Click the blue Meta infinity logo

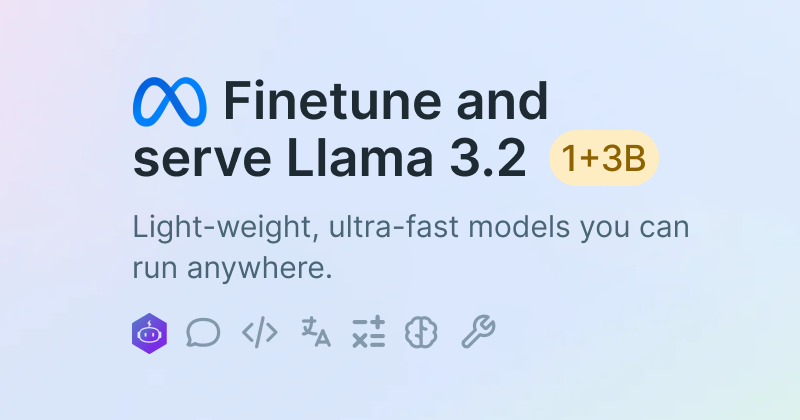click(169, 101)
